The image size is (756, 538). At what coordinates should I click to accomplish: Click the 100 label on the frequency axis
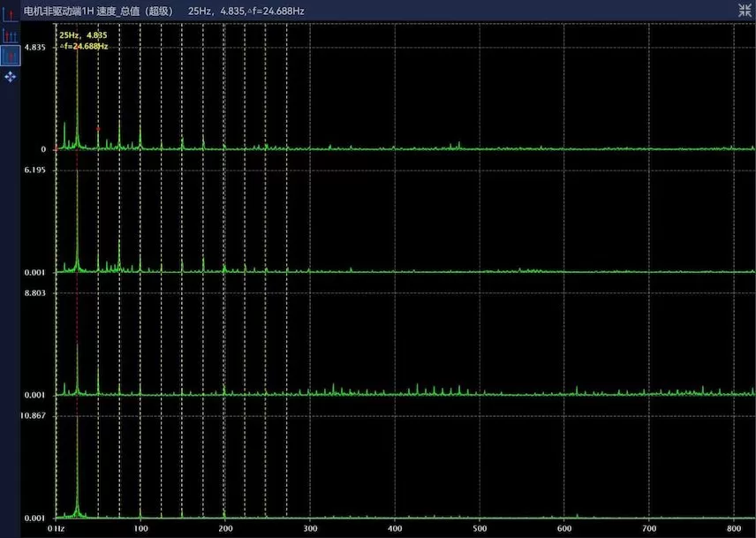(140, 528)
